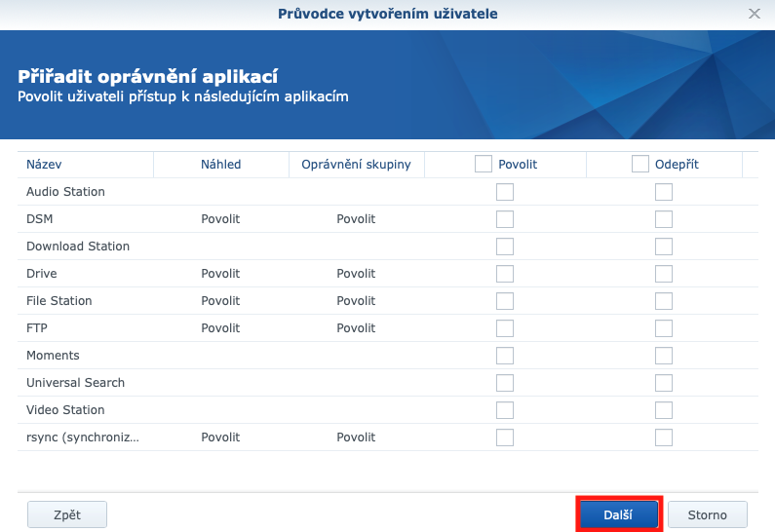Enable Povolit checkbox for DSM
The height and width of the screenshot is (532, 775).
click(505, 219)
